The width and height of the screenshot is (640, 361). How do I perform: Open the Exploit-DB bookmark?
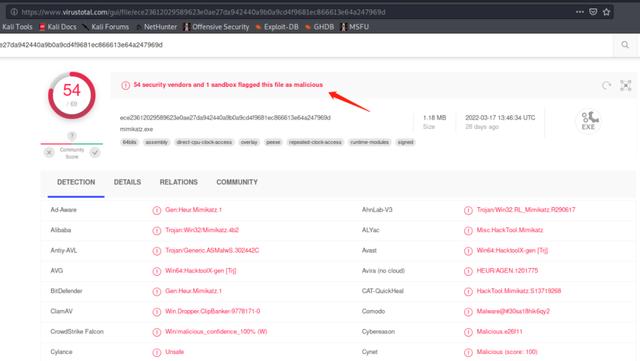click(x=277, y=27)
